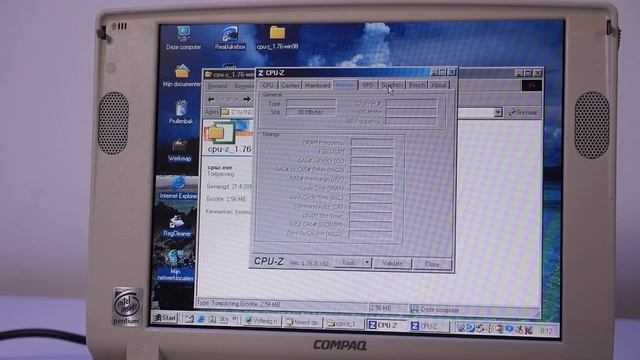Click the memory Type field
The width and height of the screenshot is (640, 360).
(x=311, y=103)
